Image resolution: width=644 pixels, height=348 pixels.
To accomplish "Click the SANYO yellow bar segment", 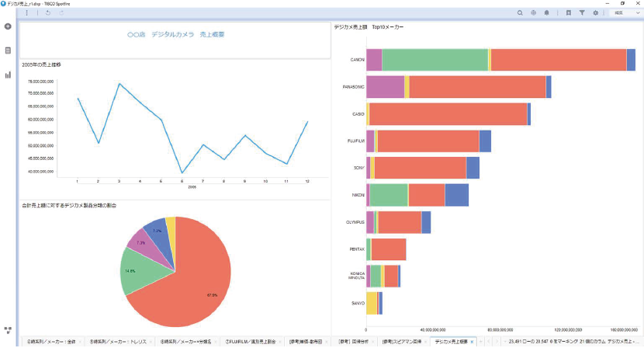I will [x=372, y=303].
